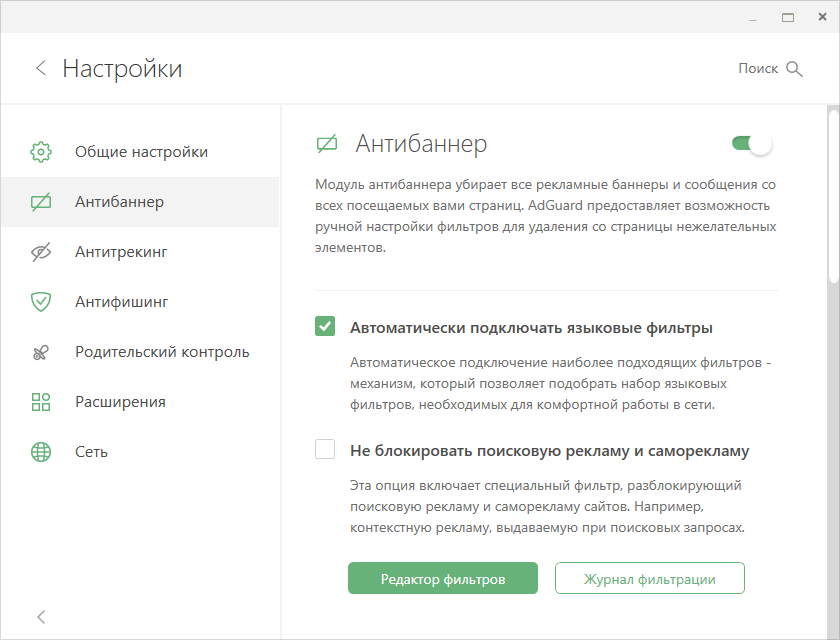The image size is (840, 640).
Task: Disable the Антибаннер module toggle
Action: pos(751,143)
